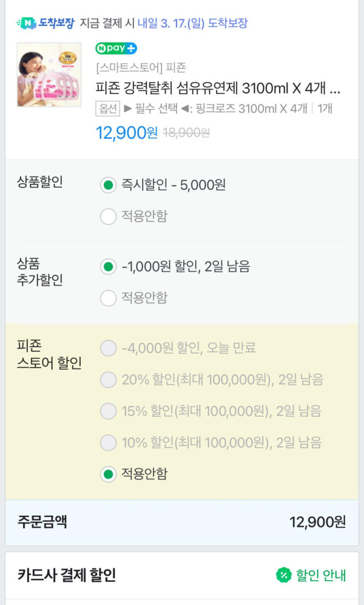Choose 15% 할인 store coupon
This screenshot has height=605, width=364.
tap(108, 411)
